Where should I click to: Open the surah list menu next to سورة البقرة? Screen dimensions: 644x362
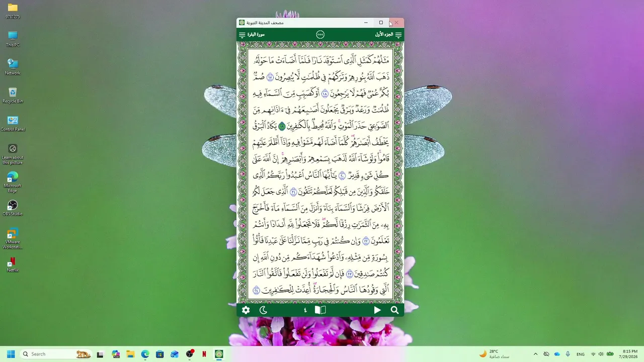pyautogui.click(x=242, y=35)
